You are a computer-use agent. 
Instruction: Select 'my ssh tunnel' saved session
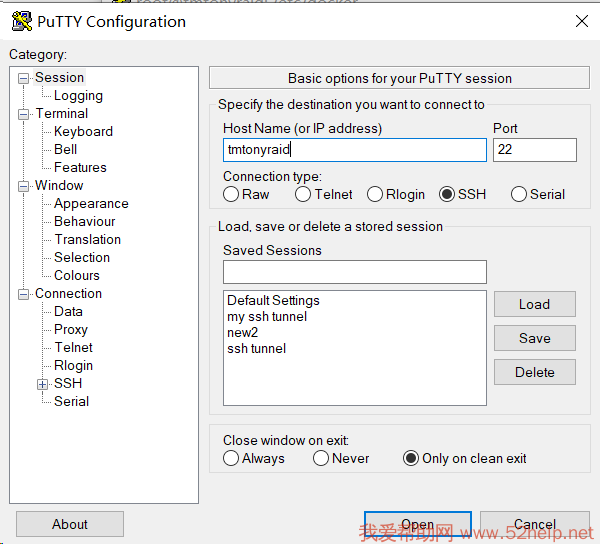point(267,317)
